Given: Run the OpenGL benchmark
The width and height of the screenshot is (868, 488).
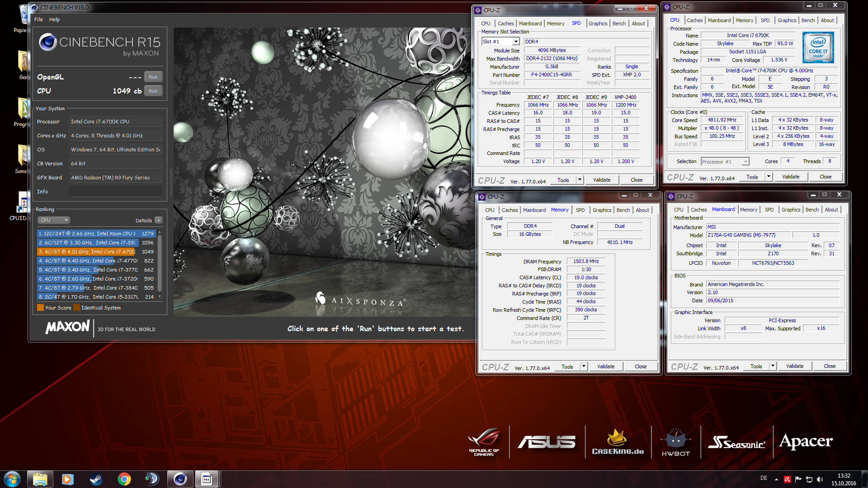Looking at the screenshot, I should click(x=153, y=77).
